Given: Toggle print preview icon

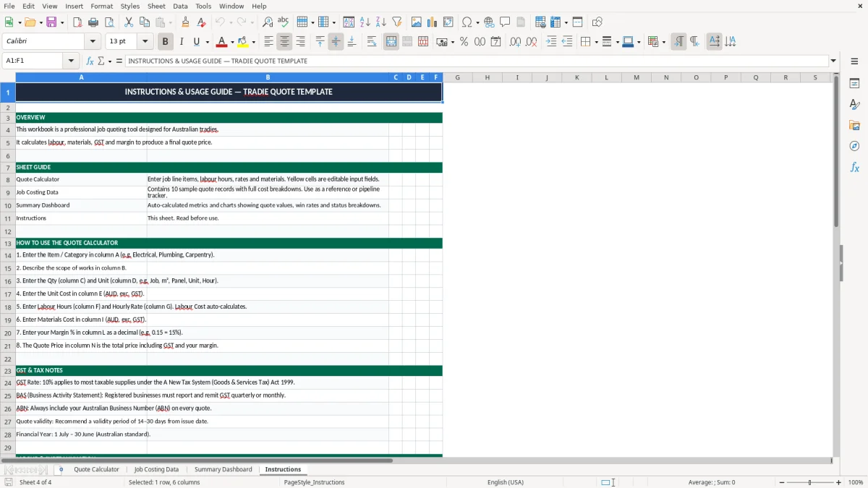Looking at the screenshot, I should 109,22.
